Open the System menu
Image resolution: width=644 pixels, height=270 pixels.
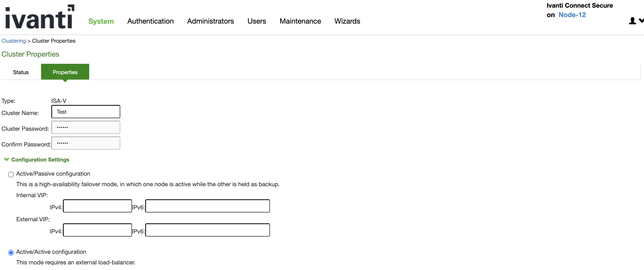101,21
